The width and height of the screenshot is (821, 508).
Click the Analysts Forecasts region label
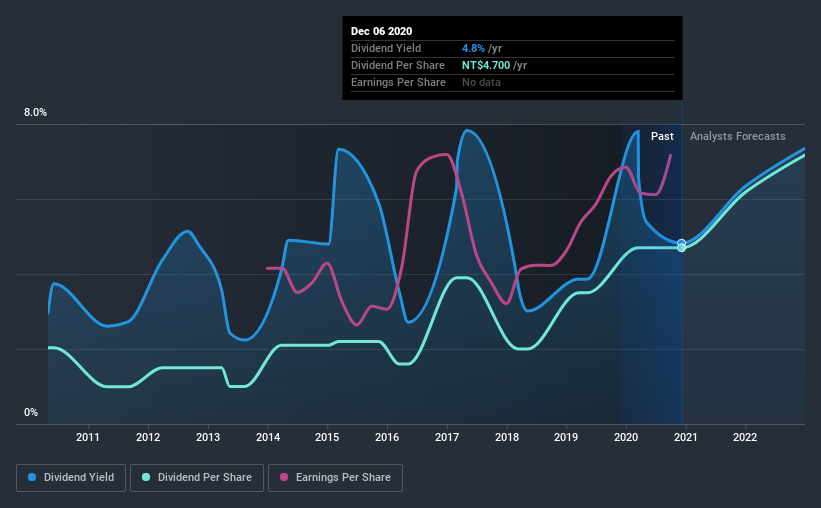point(737,136)
